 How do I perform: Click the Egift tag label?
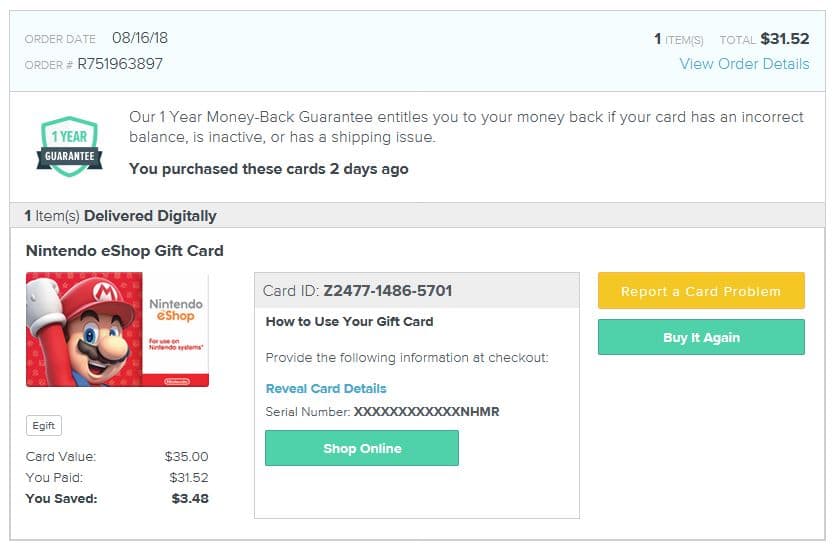coord(44,425)
